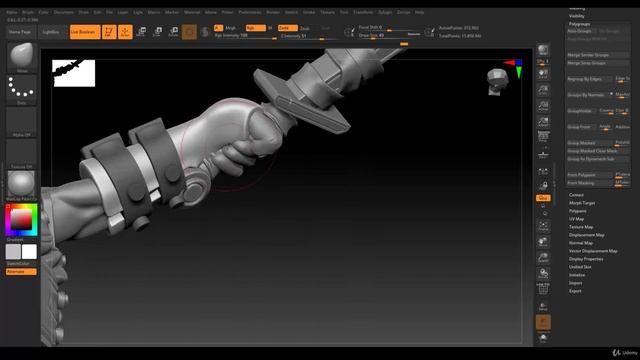Viewport: 640px width, 360px height.
Task: Expand the Texture Map section
Action: click(x=581, y=227)
